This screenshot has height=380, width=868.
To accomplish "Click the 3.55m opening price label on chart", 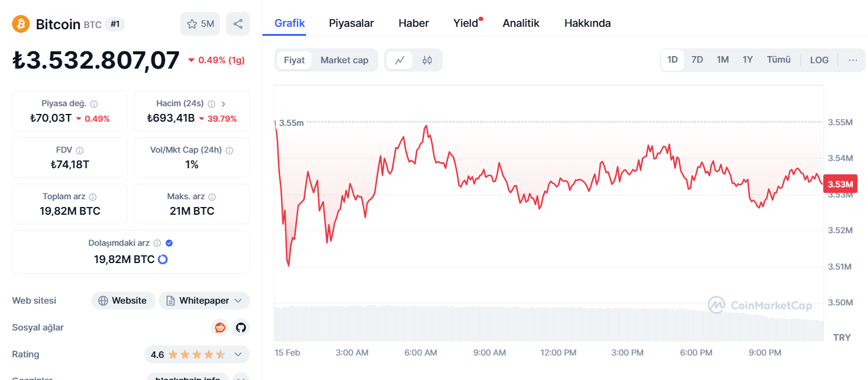I will (291, 123).
